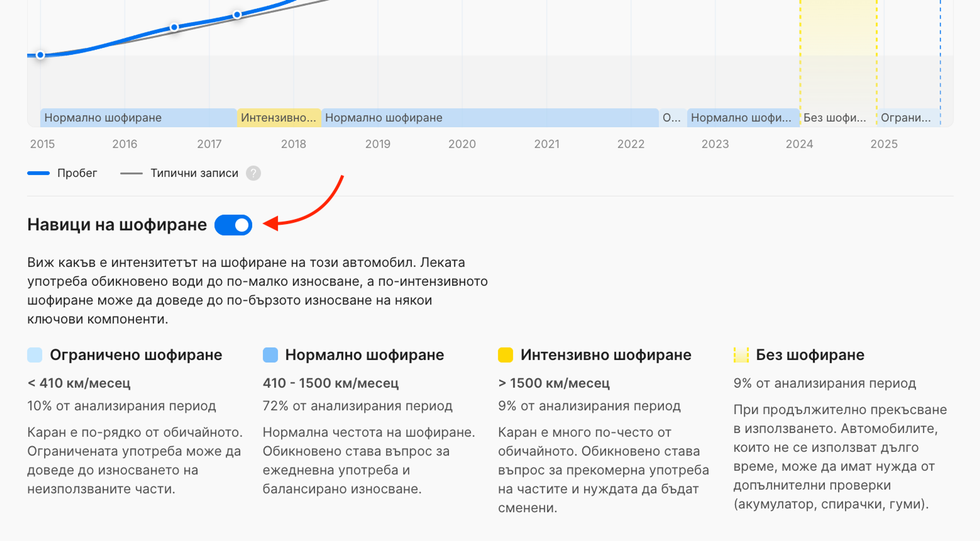Click the 2022 axis label
Screen dimensions: 980x541
tap(631, 144)
